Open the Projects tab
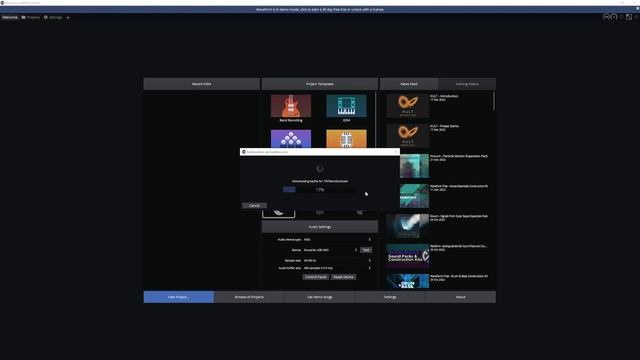Viewport: 640px width, 360px height. 31,18
